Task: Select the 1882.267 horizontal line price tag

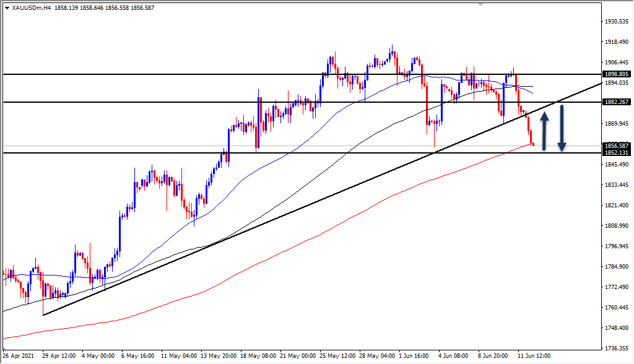Action: [x=616, y=102]
